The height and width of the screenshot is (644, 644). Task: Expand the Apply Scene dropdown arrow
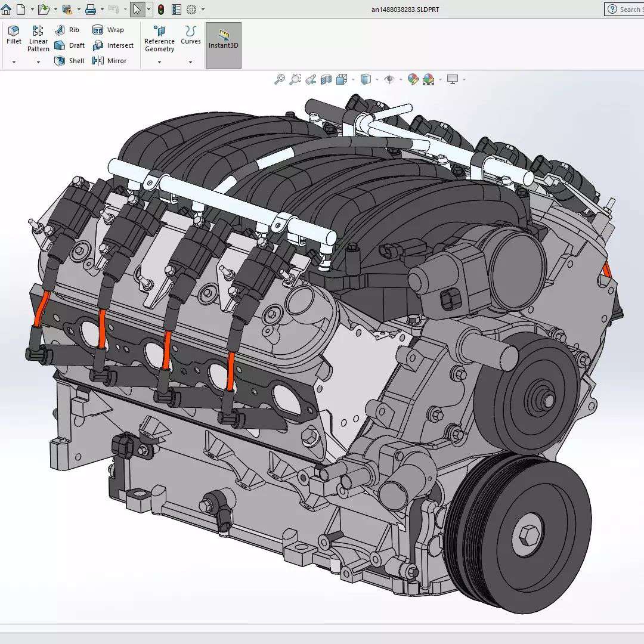coord(440,79)
